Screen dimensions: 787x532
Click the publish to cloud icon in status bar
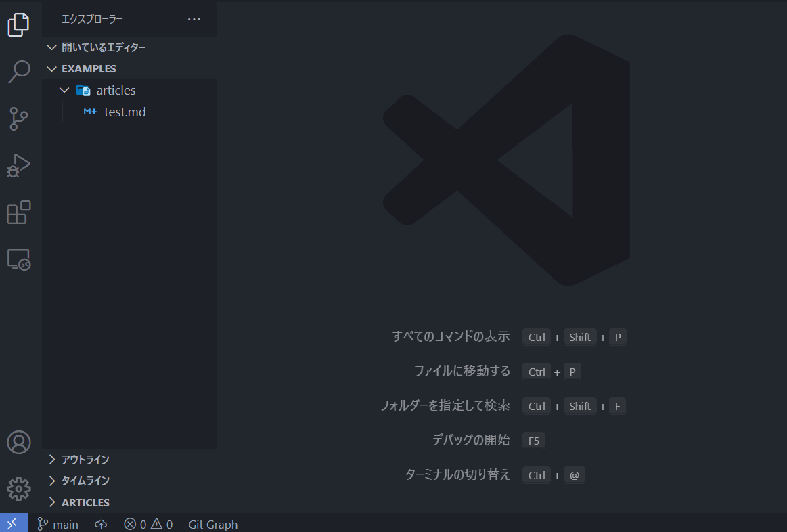(x=101, y=524)
